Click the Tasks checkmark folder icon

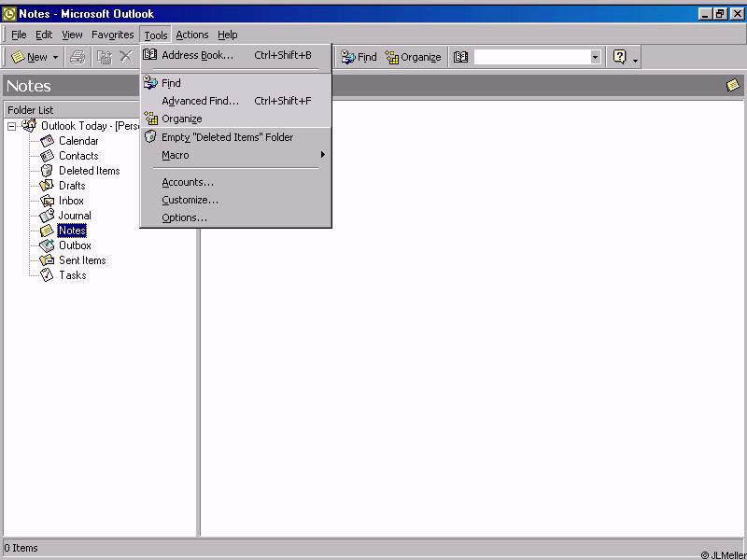[47, 275]
